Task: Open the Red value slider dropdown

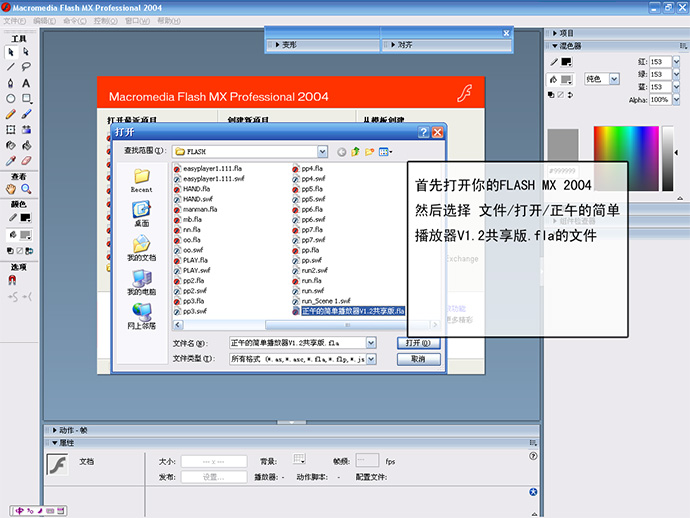Action: click(x=676, y=62)
